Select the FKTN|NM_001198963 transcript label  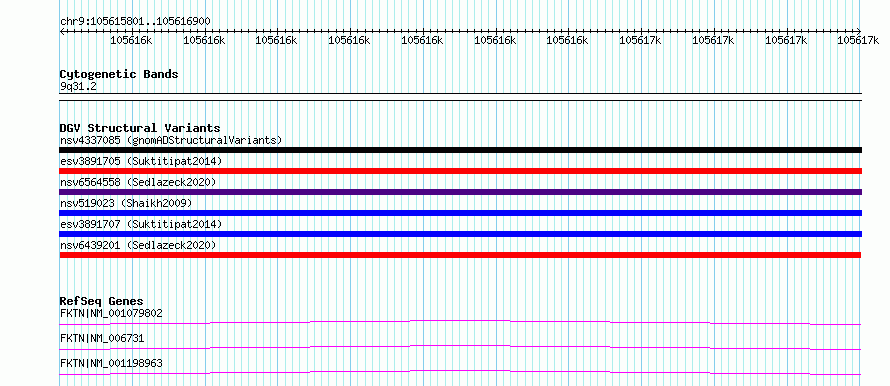point(111,363)
